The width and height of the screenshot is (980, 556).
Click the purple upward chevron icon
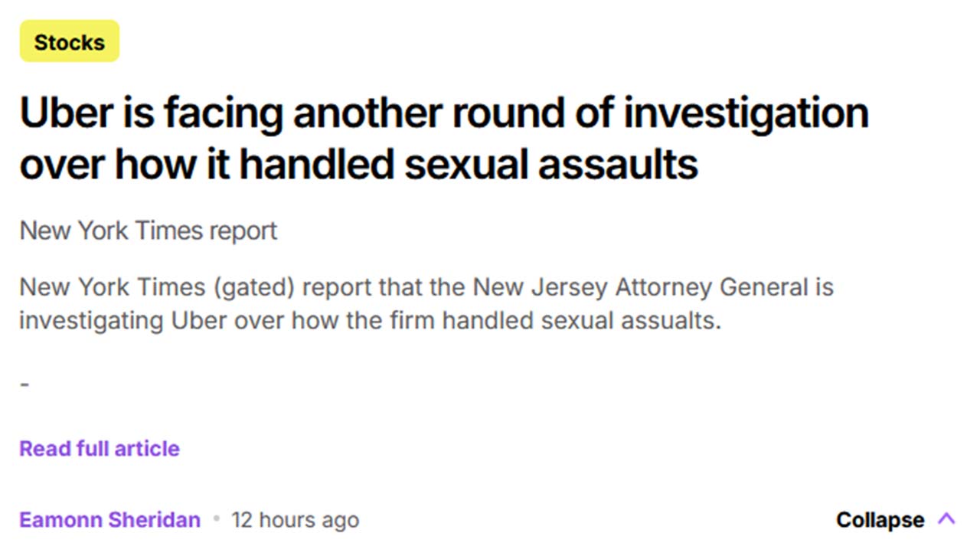(x=946, y=519)
